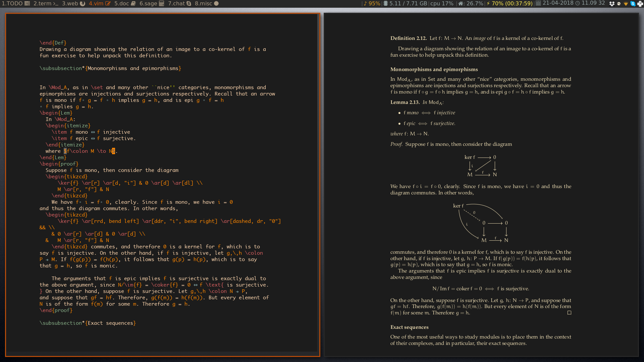Screen dimensions: 644x362
Task: Click 'f mono ⟺ f injective' bullet in PDF
Action: 429,113
